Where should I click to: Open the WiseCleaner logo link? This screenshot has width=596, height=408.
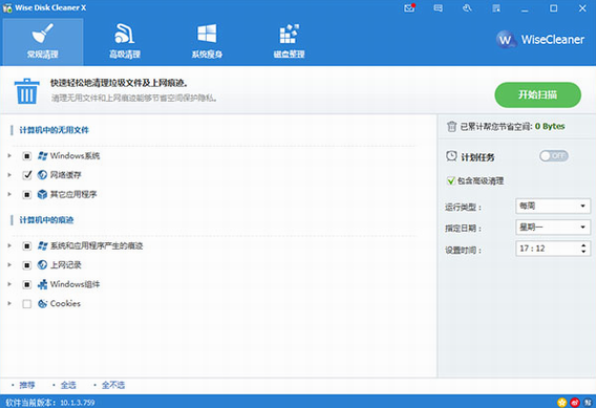click(540, 39)
